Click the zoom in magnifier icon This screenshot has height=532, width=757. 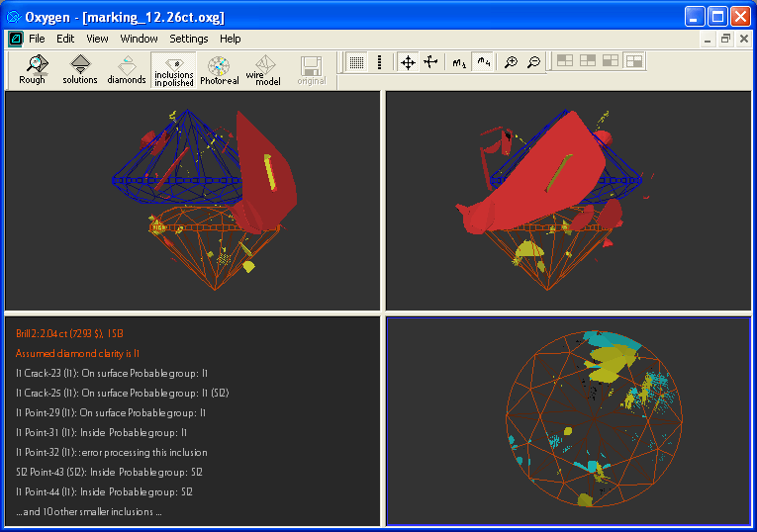[511, 62]
